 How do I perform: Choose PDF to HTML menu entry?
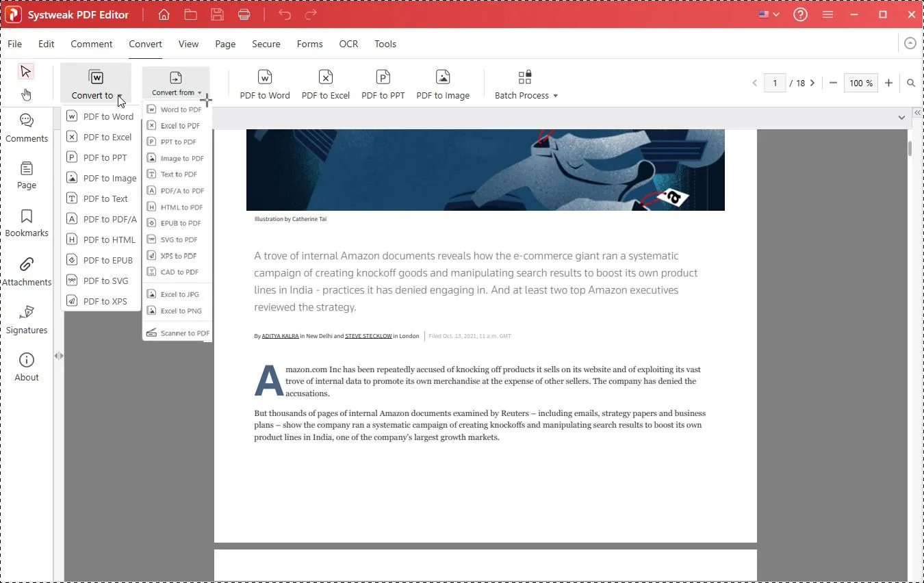(x=101, y=239)
